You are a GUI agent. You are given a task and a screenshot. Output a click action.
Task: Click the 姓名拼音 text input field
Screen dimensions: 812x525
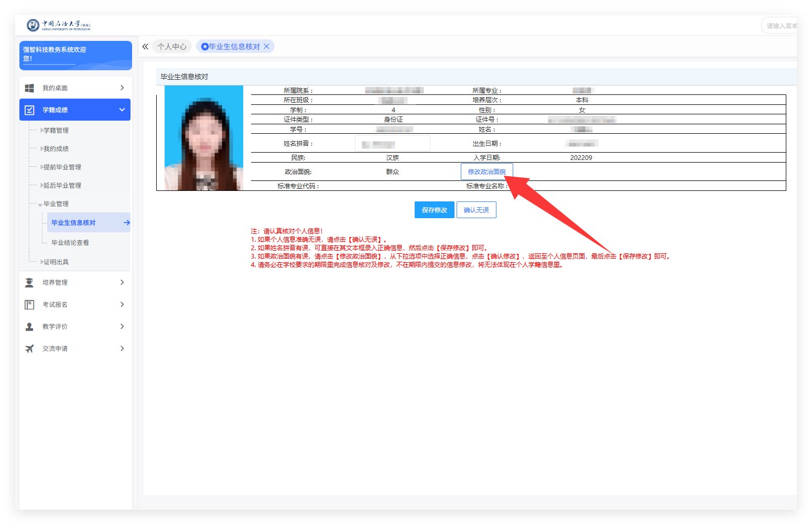tap(392, 144)
